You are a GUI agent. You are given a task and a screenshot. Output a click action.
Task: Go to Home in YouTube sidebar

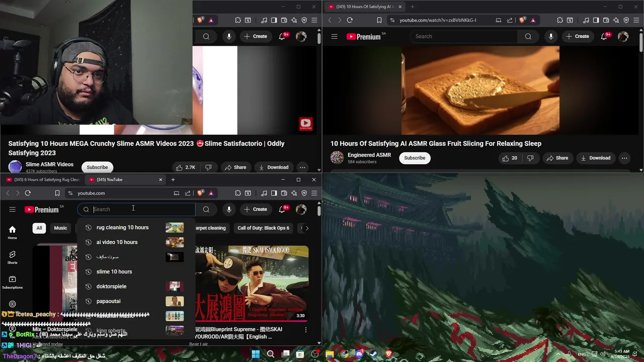coord(12,232)
